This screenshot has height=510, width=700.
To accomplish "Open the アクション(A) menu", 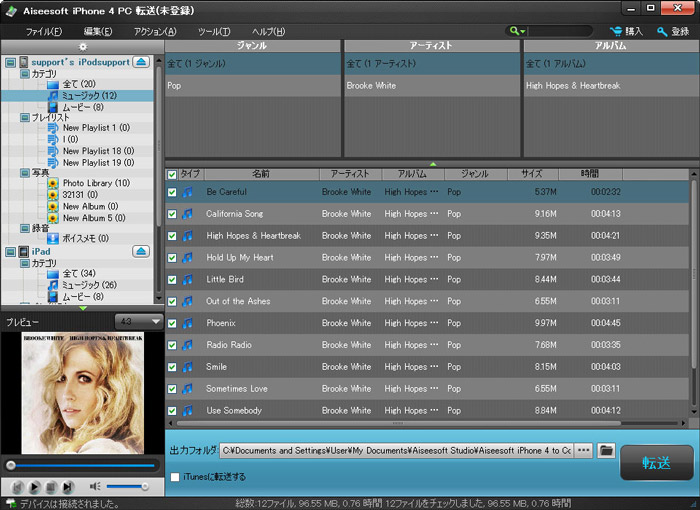I will coord(155,31).
